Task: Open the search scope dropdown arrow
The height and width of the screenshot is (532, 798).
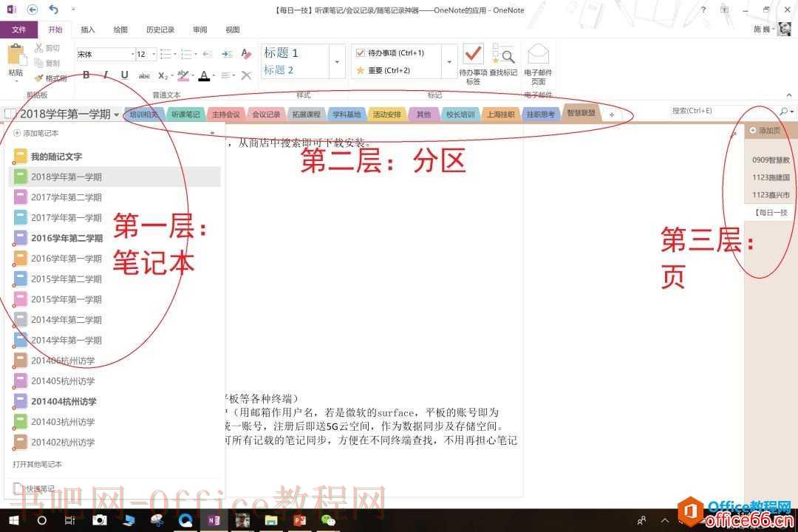Action: coord(792,111)
